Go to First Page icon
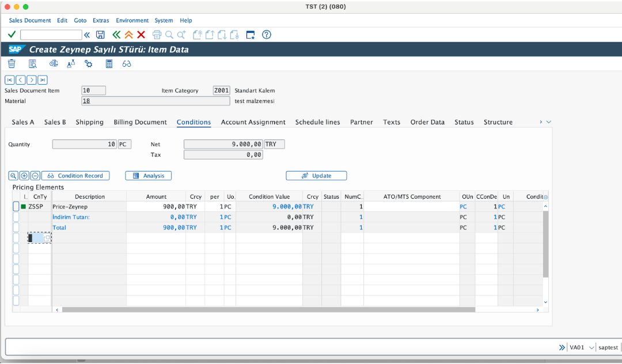Viewport: 622px width, 364px height. (197, 35)
